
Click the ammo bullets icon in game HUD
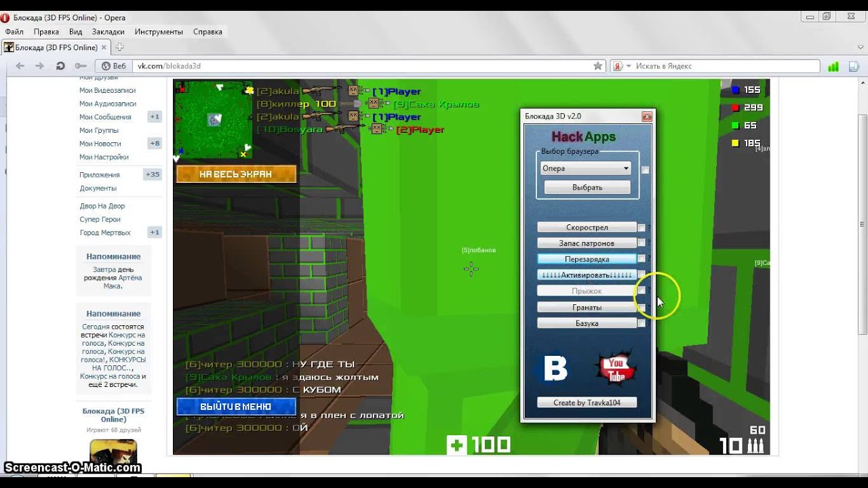click(x=755, y=446)
